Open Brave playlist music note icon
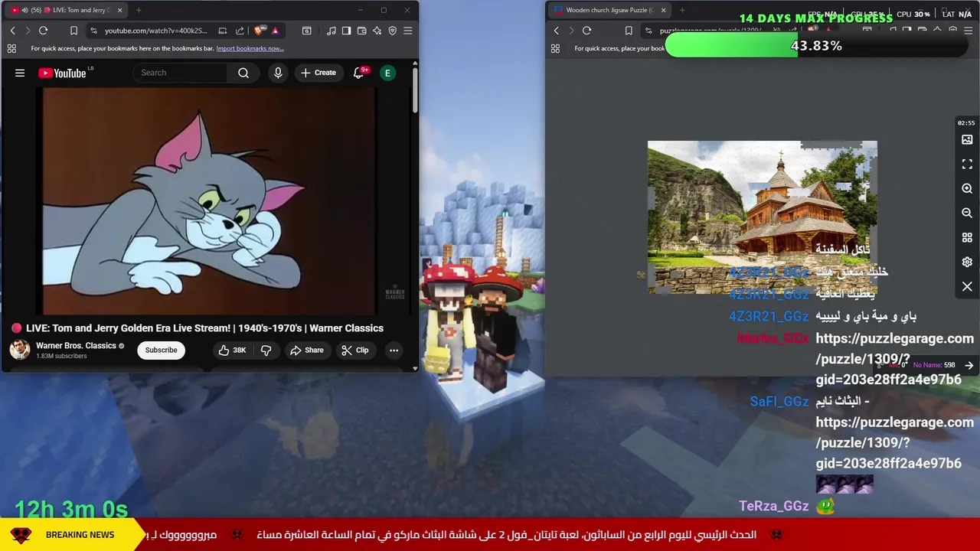Viewport: 980px width, 551px height. point(331,31)
